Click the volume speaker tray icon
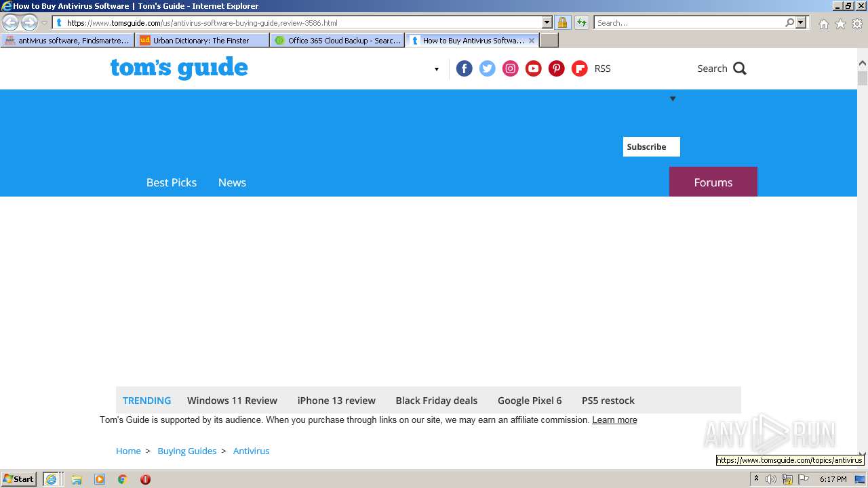The height and width of the screenshot is (488, 868). point(771,479)
